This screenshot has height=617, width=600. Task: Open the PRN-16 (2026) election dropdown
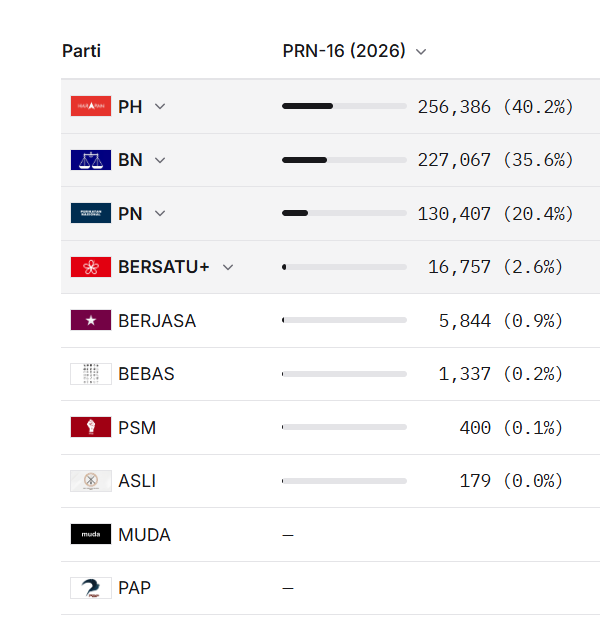[354, 51]
